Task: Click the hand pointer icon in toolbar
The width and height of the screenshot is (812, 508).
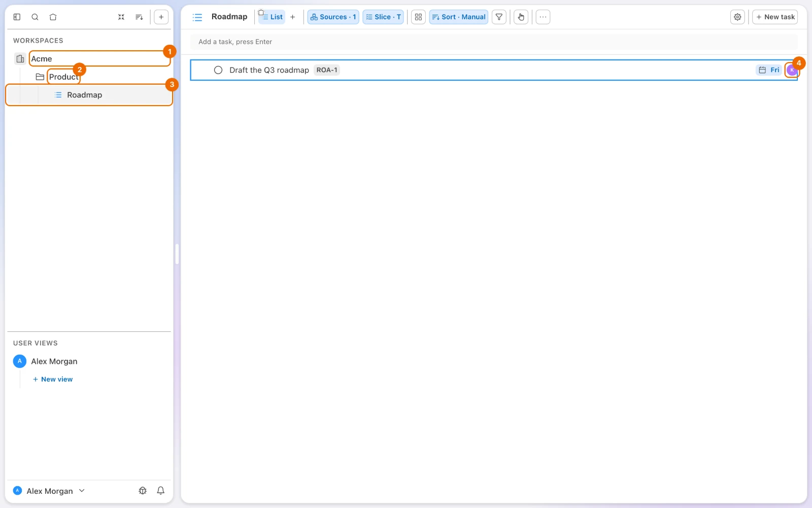Action: pyautogui.click(x=521, y=17)
